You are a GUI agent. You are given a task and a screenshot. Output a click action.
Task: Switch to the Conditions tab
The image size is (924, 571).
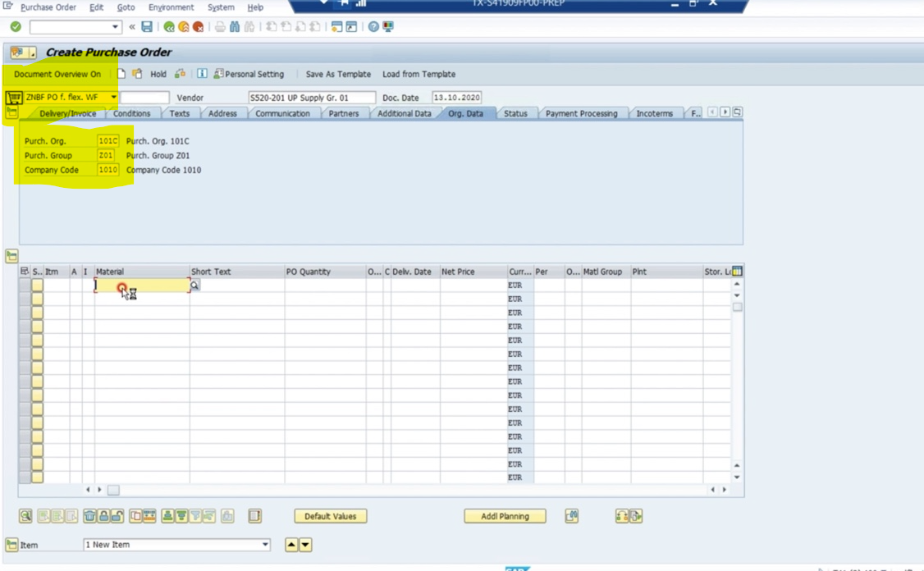click(x=131, y=113)
